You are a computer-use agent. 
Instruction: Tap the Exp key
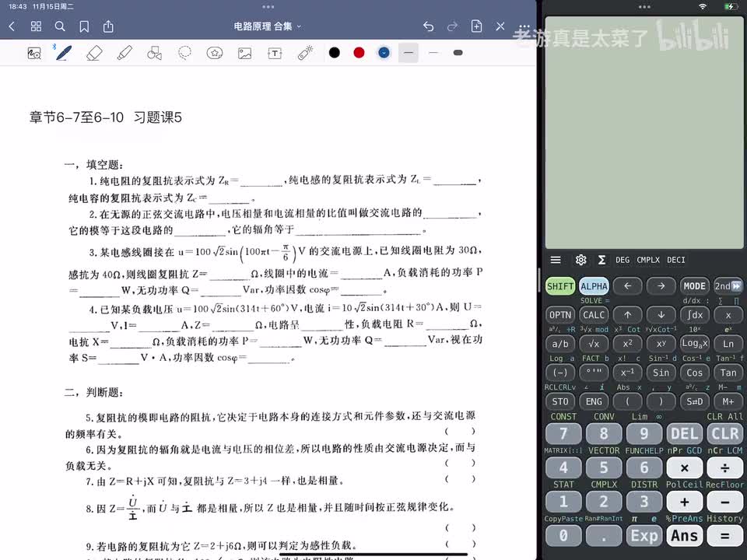(644, 536)
